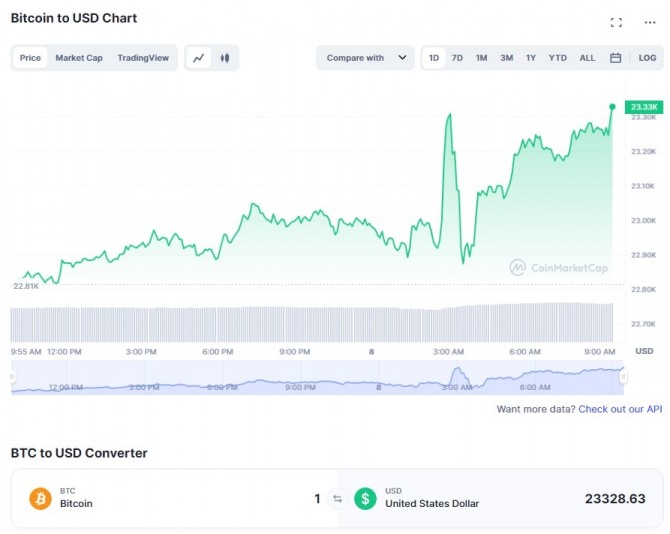Expand the Compare with dropdown
This screenshot has height=534, width=670.
click(x=365, y=58)
